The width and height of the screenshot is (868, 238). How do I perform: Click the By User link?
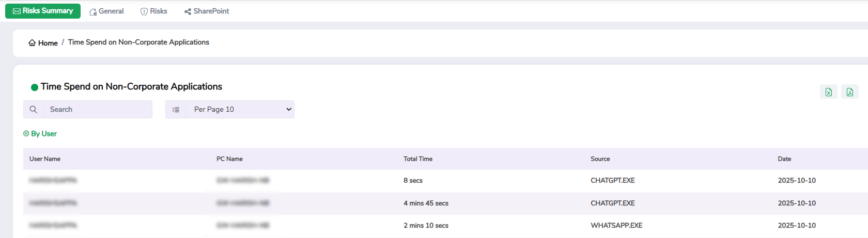click(x=44, y=133)
